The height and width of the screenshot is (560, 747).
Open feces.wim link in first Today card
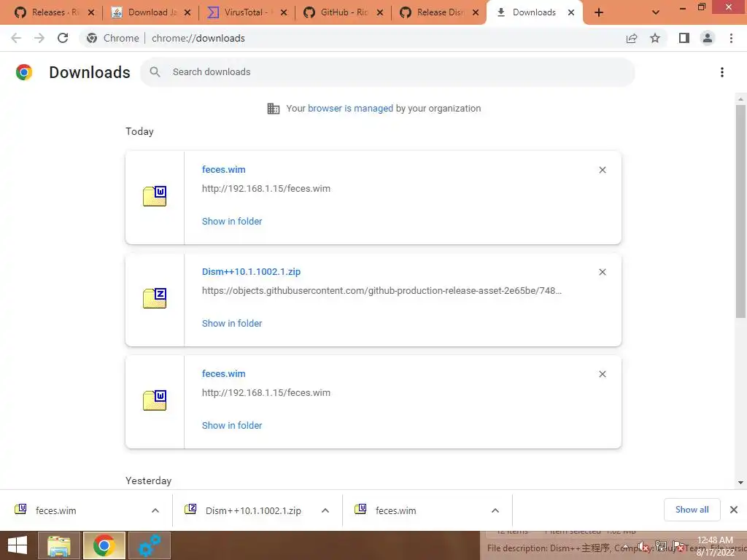coord(223,169)
